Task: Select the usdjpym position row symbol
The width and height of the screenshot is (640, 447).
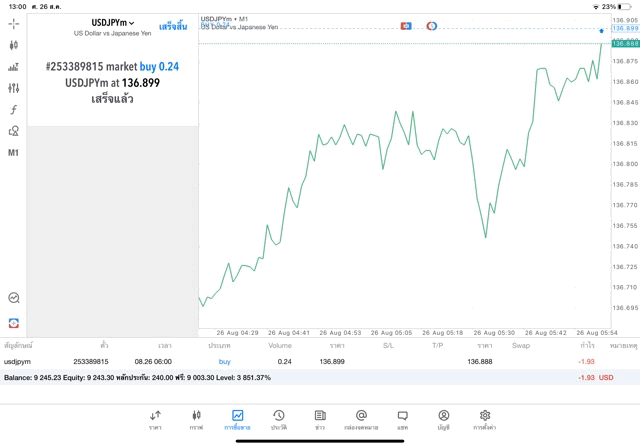Action: [17, 362]
